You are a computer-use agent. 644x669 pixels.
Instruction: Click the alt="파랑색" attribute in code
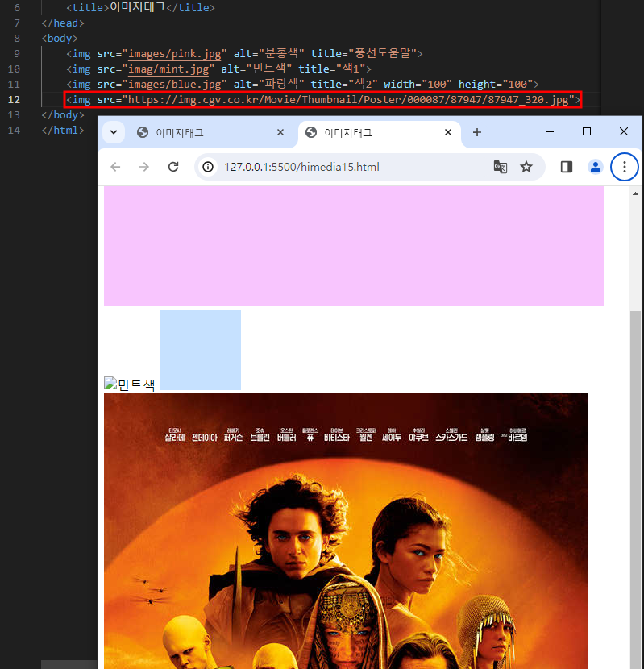click(268, 85)
